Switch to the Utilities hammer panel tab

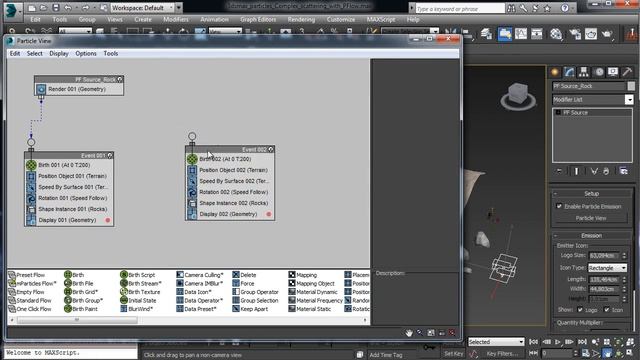(627, 72)
